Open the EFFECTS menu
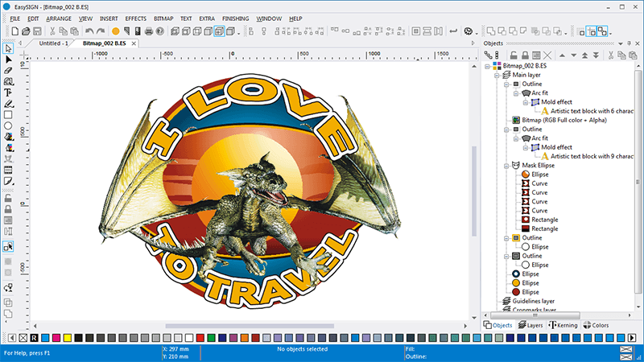This screenshot has height=362, width=644. coord(135,18)
